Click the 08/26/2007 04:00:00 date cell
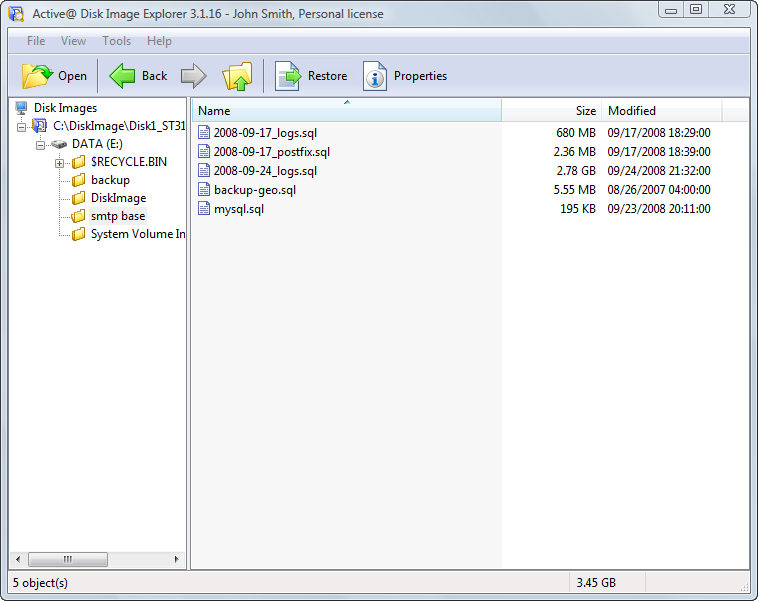 tap(659, 190)
